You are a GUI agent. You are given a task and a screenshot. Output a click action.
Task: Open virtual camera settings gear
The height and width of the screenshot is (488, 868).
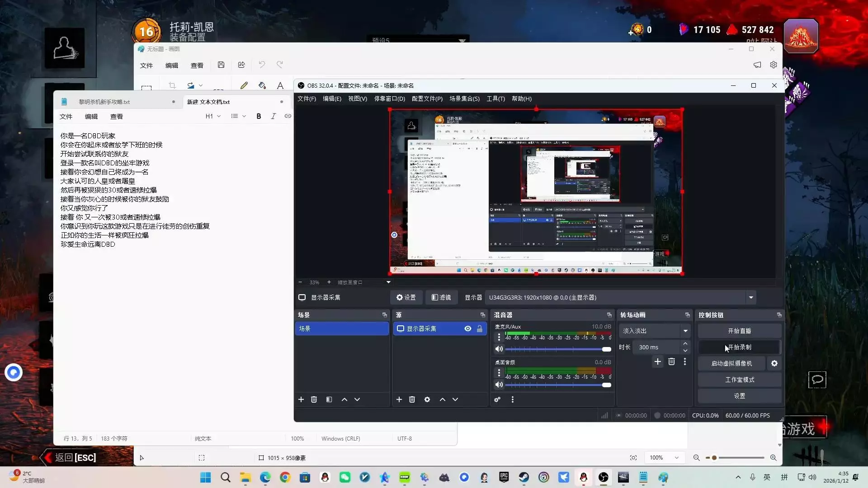click(774, 363)
